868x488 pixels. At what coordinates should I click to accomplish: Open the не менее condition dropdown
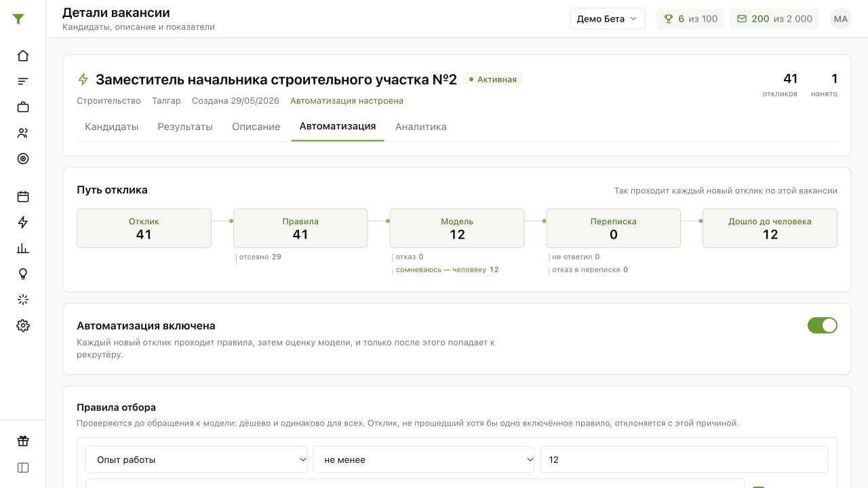tap(424, 460)
